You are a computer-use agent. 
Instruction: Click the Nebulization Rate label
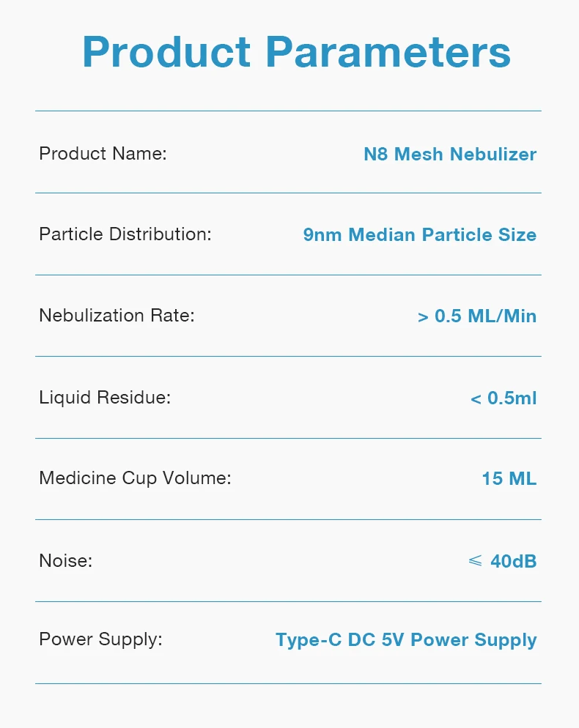coord(117,316)
